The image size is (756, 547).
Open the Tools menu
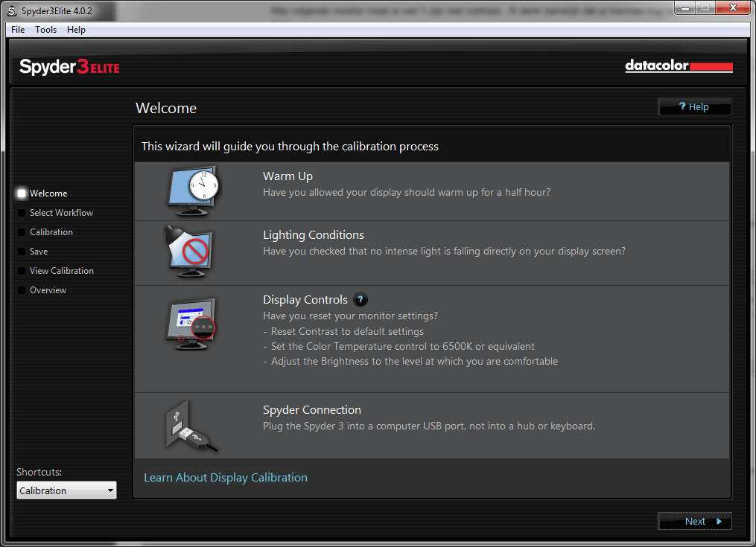click(x=45, y=30)
